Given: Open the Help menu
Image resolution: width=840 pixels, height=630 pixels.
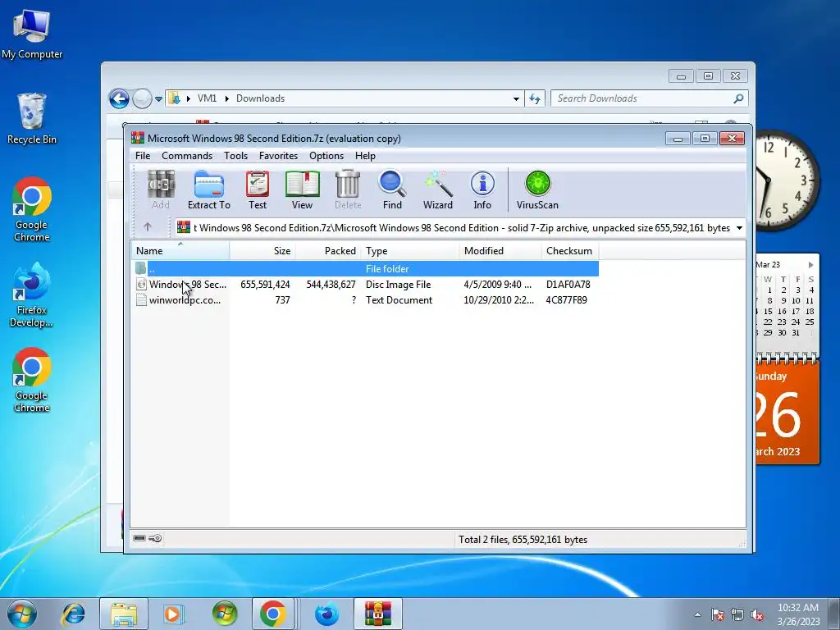Looking at the screenshot, I should click(x=365, y=156).
